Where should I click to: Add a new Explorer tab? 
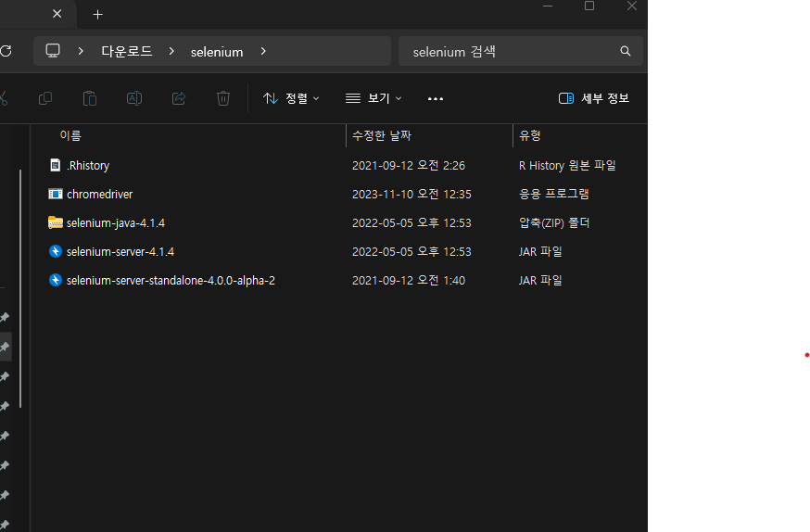coord(97,15)
